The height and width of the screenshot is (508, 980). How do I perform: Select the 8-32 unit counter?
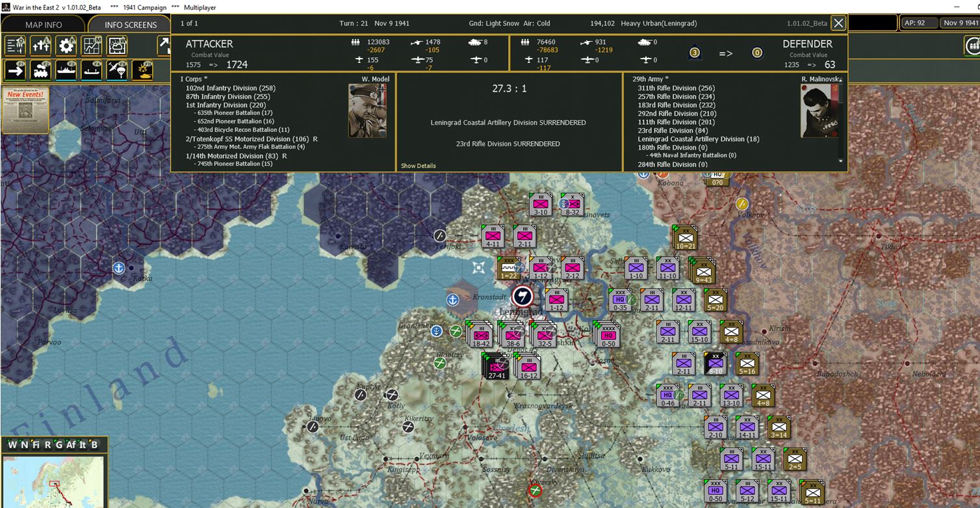click(573, 205)
